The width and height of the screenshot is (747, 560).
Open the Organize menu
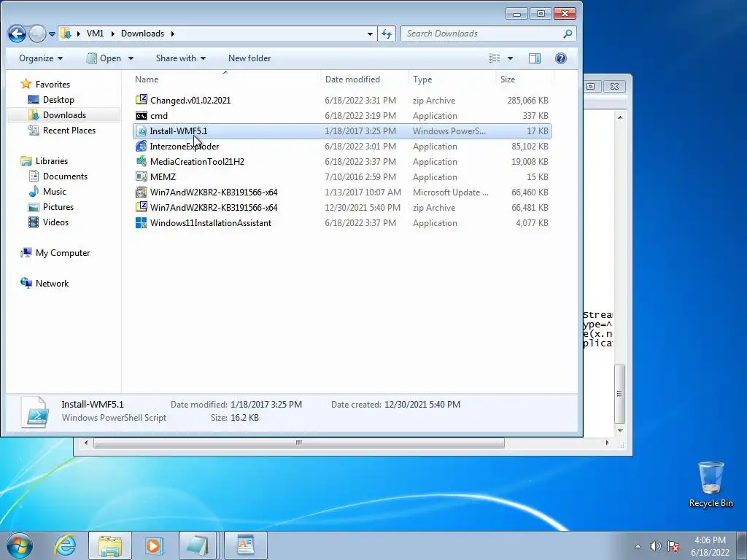point(41,58)
